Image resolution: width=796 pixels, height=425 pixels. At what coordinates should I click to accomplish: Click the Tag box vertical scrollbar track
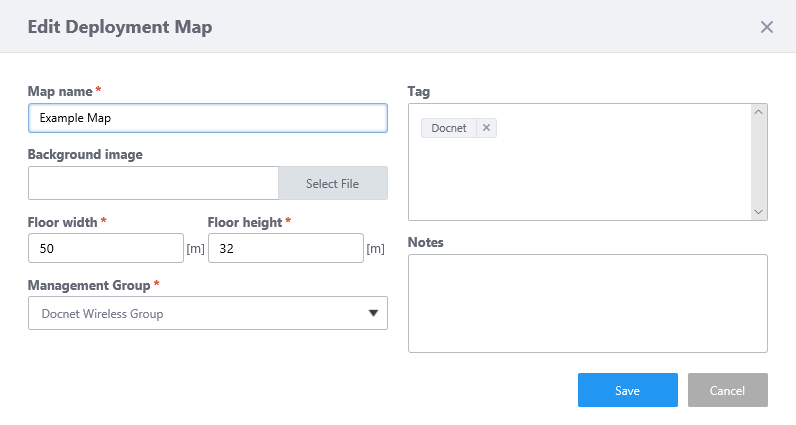click(758, 160)
